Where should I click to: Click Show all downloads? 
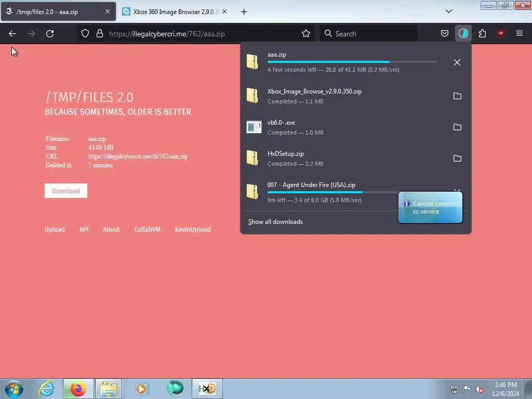pyautogui.click(x=275, y=222)
